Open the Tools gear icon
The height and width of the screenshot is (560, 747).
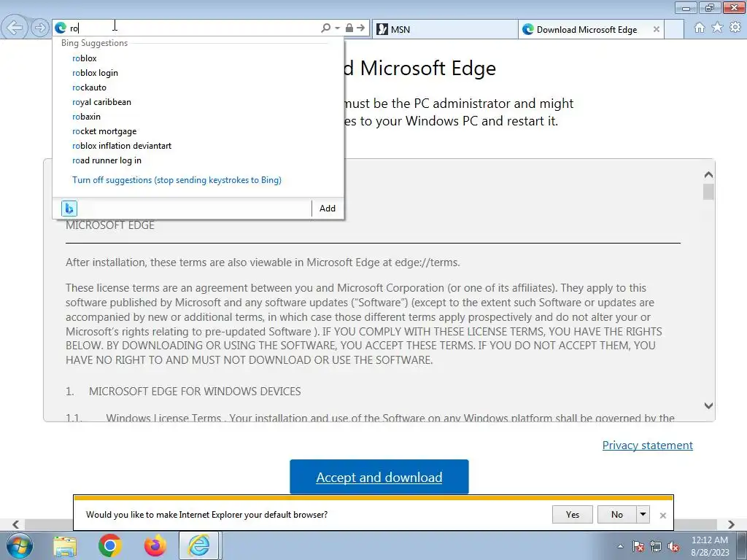point(735,28)
